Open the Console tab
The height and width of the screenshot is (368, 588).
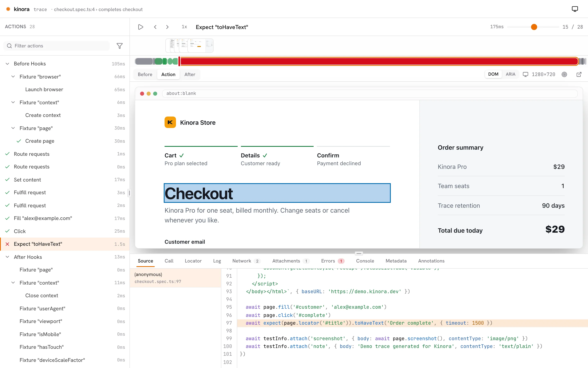pos(365,261)
